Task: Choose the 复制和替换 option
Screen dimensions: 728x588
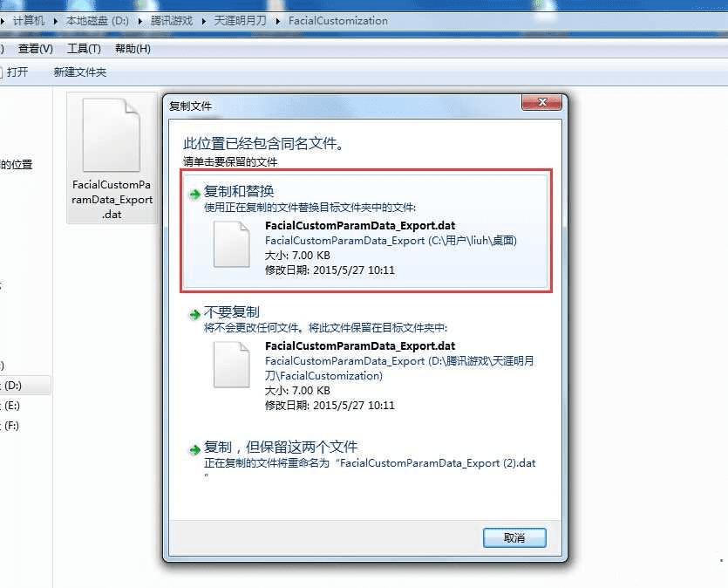Action: (x=366, y=231)
